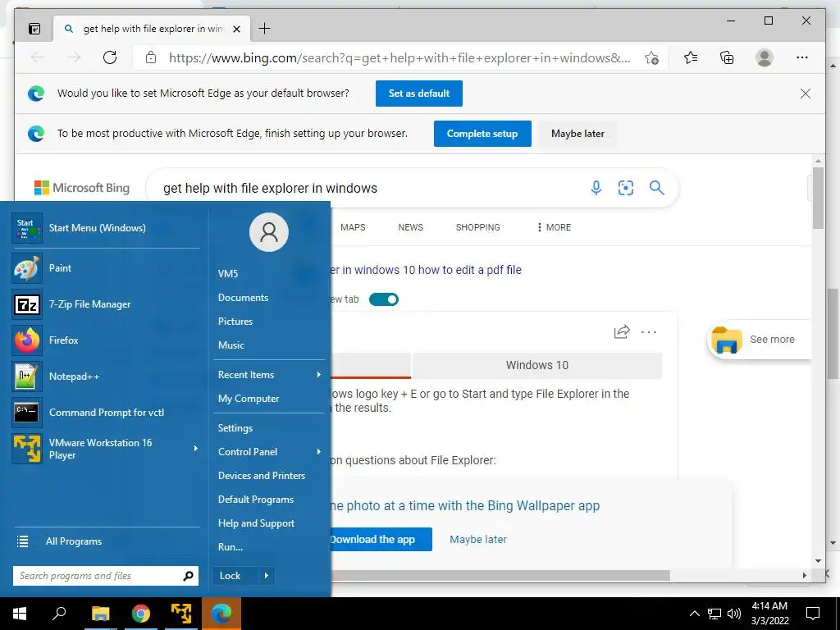Viewport: 840px width, 630px height.
Task: Open the arrow next to Lock
Action: pyautogui.click(x=267, y=576)
